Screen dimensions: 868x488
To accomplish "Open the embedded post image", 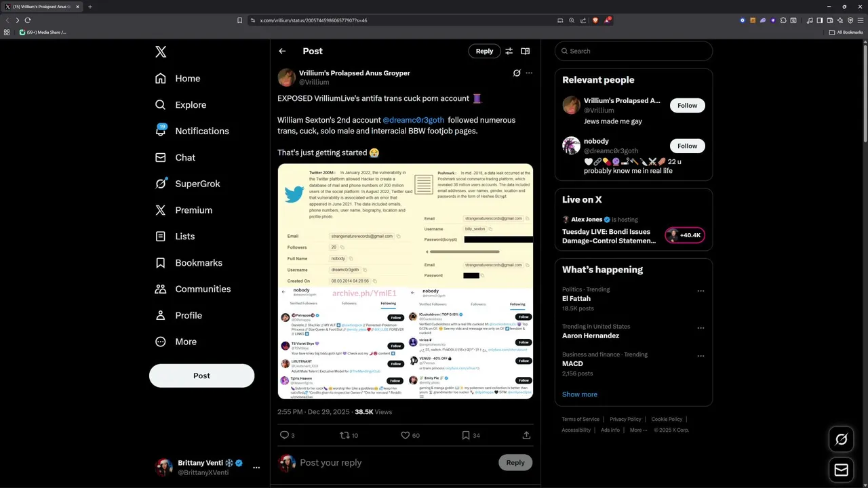I will 406,281.
